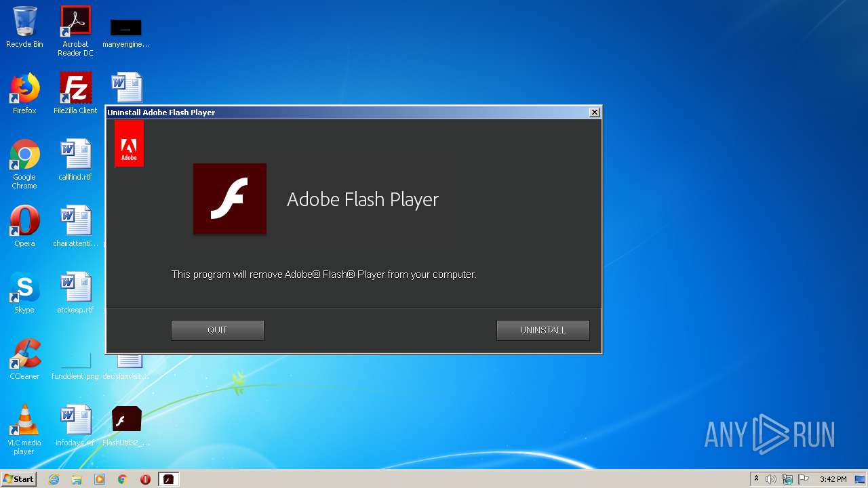Select the Recycle Bin desktop icon

click(24, 28)
